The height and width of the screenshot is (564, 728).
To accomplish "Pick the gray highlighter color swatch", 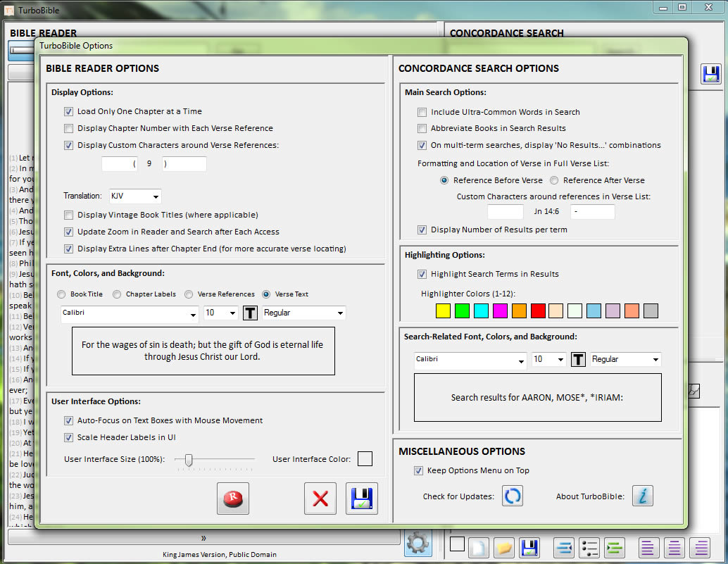I will pyautogui.click(x=651, y=311).
